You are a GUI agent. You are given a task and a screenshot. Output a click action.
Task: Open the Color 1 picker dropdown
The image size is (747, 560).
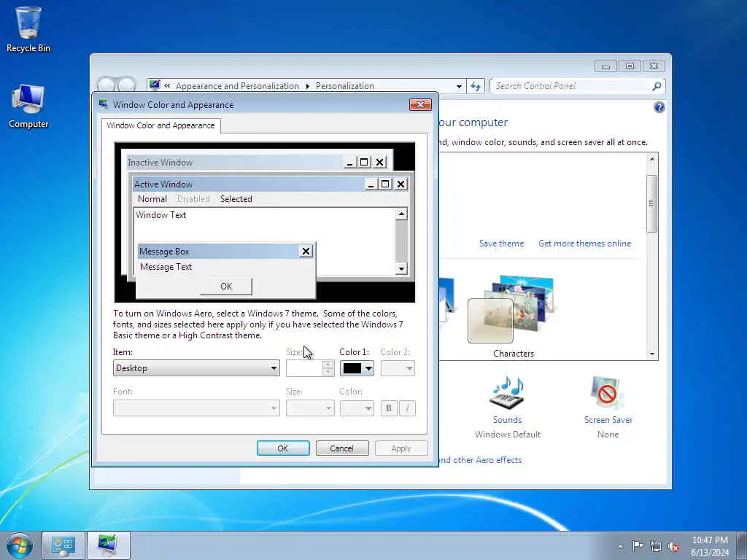[357, 368]
